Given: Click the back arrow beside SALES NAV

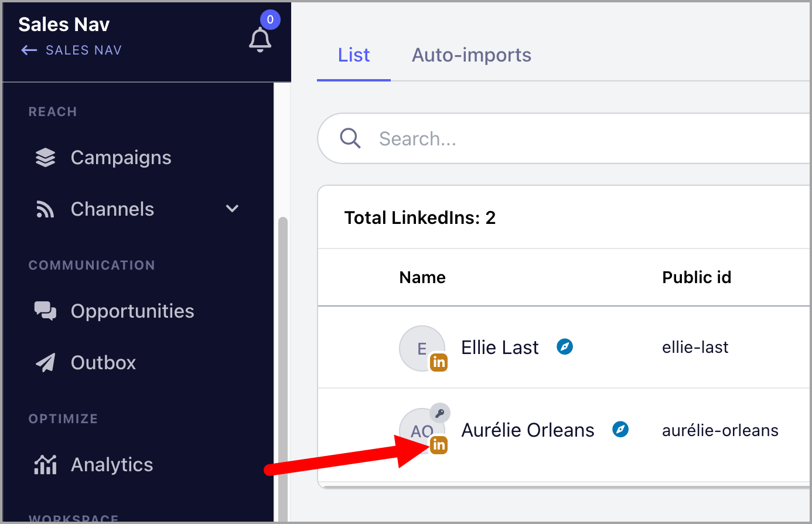Looking at the screenshot, I should tap(29, 50).
